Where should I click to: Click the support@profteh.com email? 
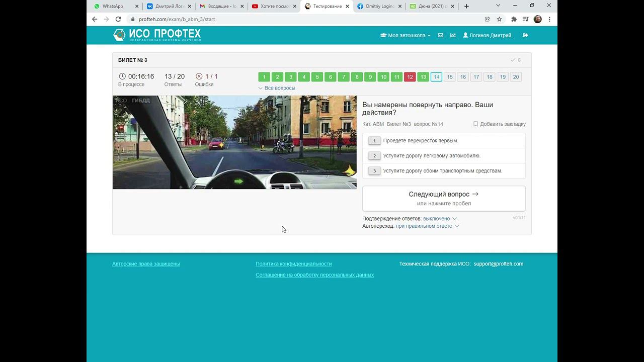(498, 264)
